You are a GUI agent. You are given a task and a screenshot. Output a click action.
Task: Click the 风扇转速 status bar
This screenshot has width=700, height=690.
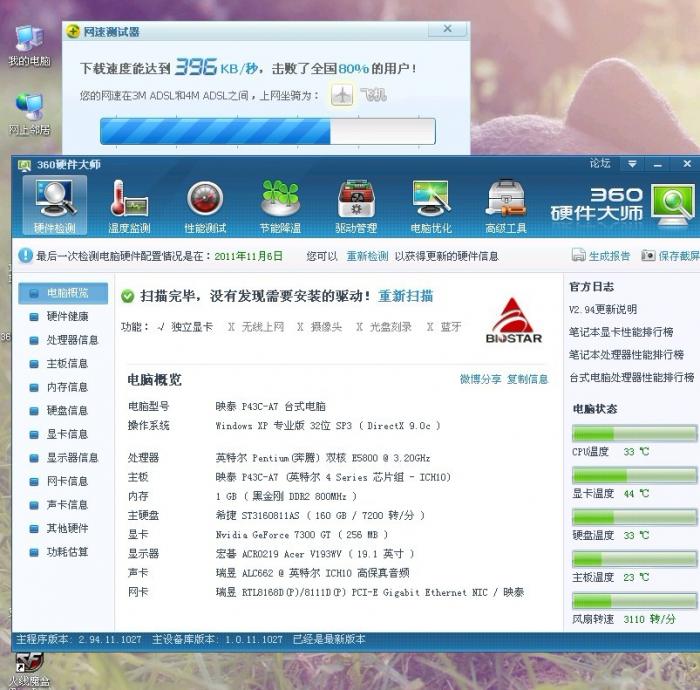634,601
